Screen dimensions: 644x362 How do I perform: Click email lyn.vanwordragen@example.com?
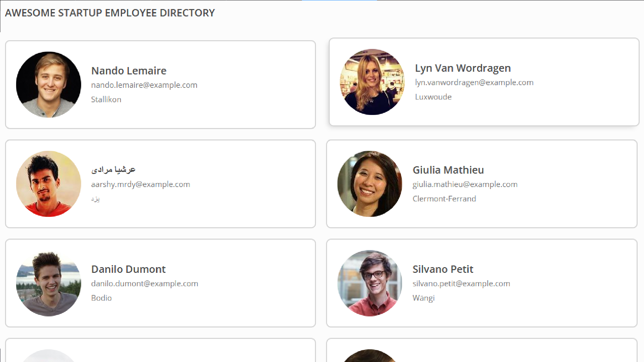(474, 82)
